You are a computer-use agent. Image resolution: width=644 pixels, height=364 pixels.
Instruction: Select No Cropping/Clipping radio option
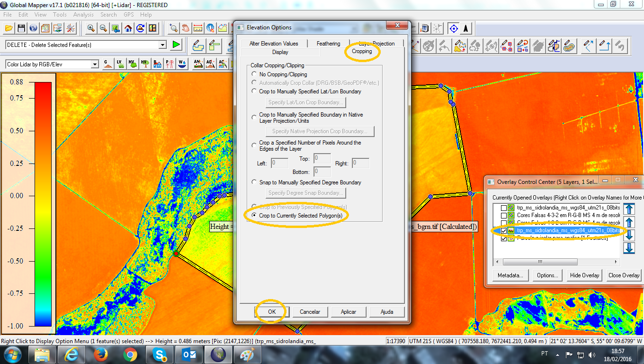coord(255,74)
